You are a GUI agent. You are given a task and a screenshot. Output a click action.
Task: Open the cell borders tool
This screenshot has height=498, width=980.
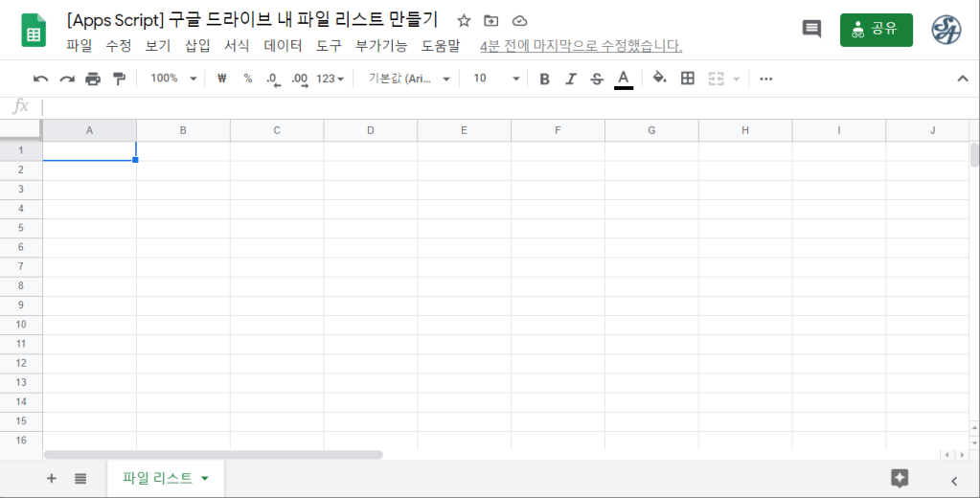tap(687, 79)
